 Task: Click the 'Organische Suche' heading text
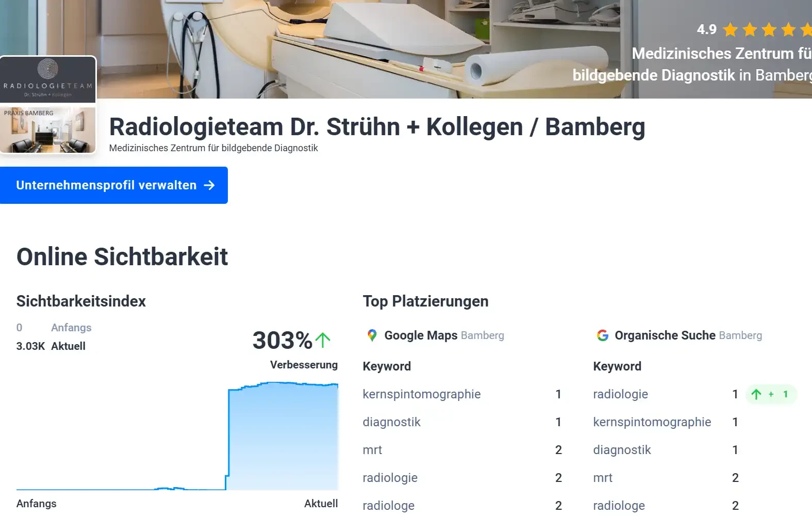tap(665, 335)
